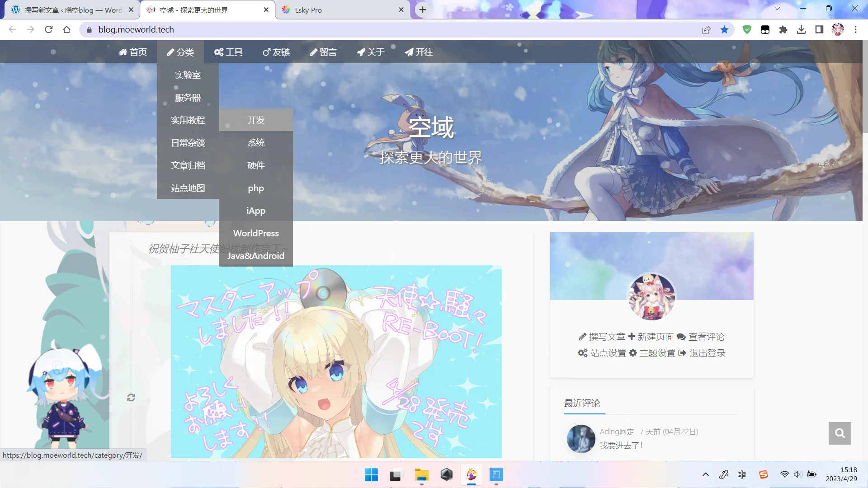Image resolution: width=868 pixels, height=488 pixels.
Task: Open the Extensions puzzle menu
Action: point(783,29)
